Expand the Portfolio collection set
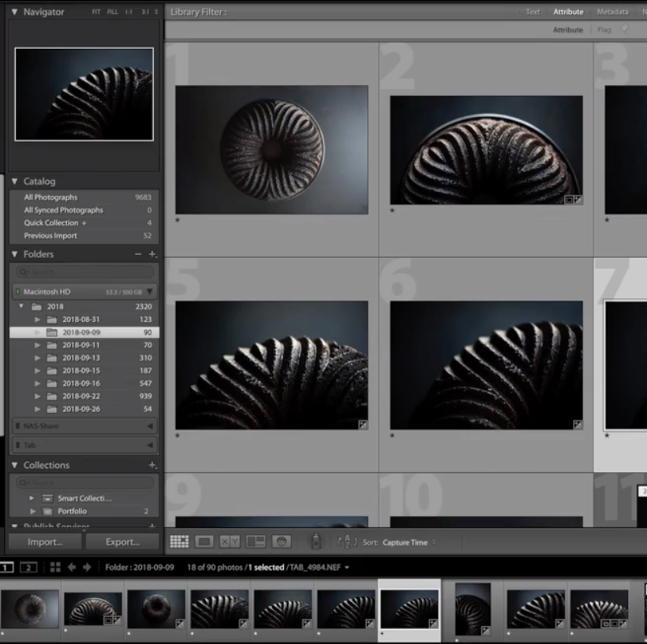The image size is (647, 644). (x=32, y=511)
